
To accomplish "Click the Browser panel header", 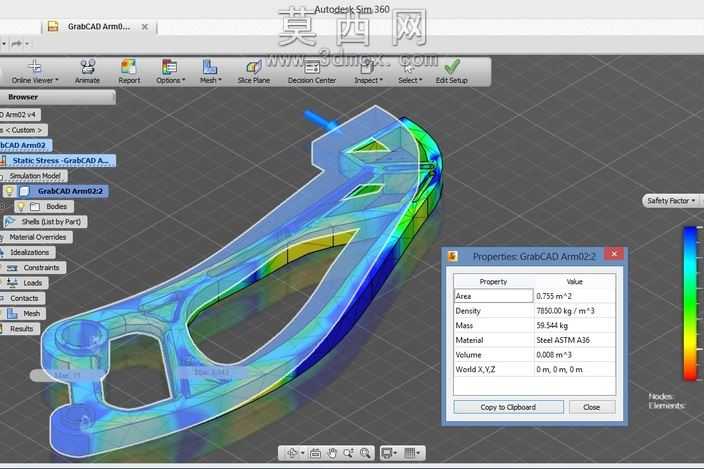I will tap(57, 97).
